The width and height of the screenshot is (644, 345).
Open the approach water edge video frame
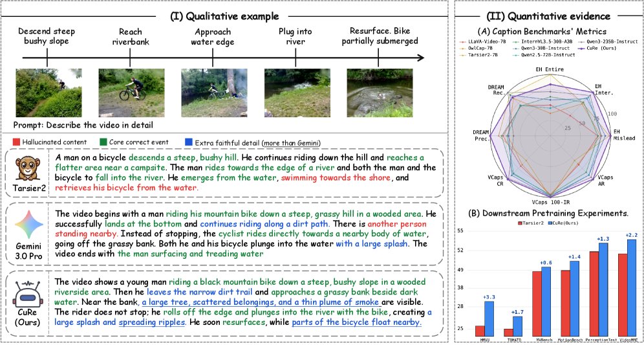[214, 93]
